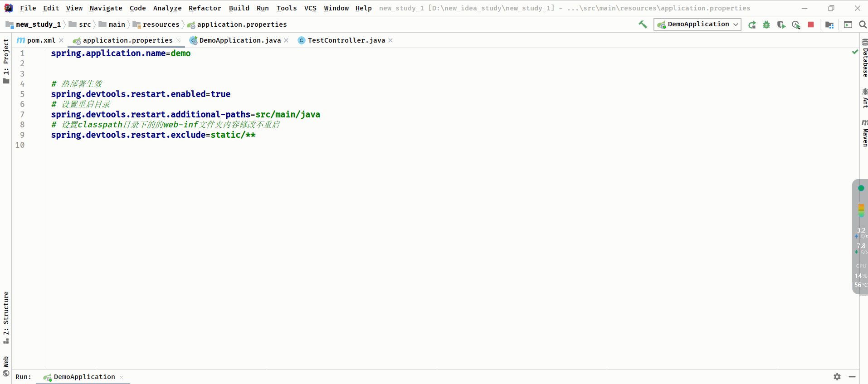Close the application.properties tab
The width and height of the screenshot is (868, 384).
[x=178, y=40]
